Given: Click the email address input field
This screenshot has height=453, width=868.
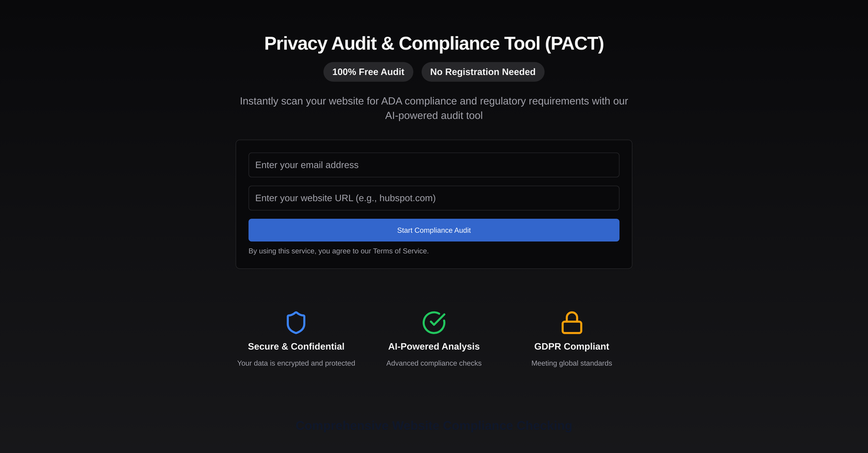Looking at the screenshot, I should (434, 165).
